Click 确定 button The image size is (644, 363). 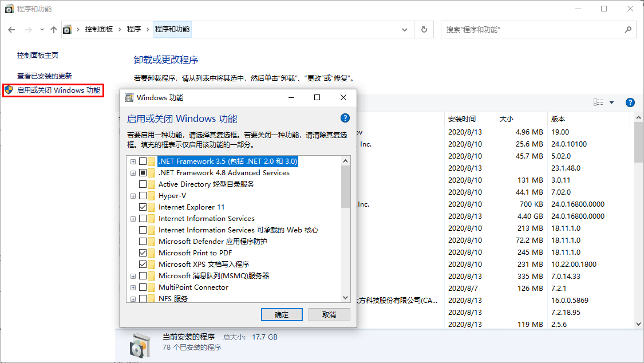coord(282,314)
